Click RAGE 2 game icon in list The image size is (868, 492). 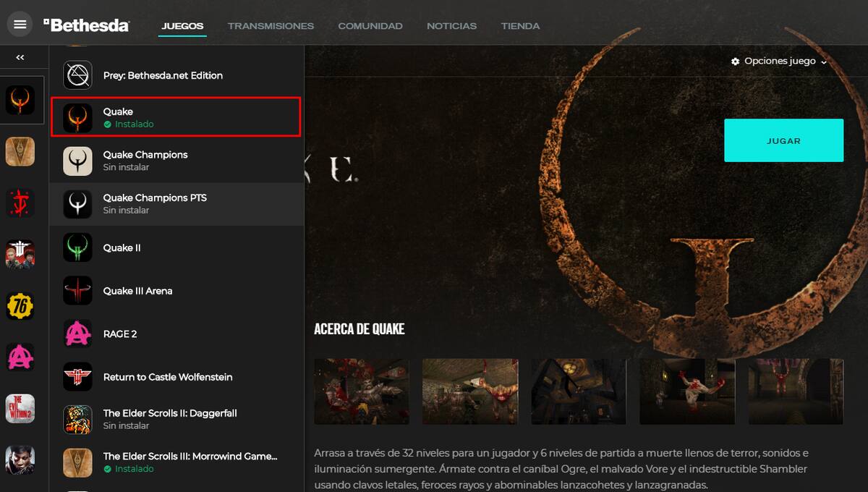(x=77, y=334)
